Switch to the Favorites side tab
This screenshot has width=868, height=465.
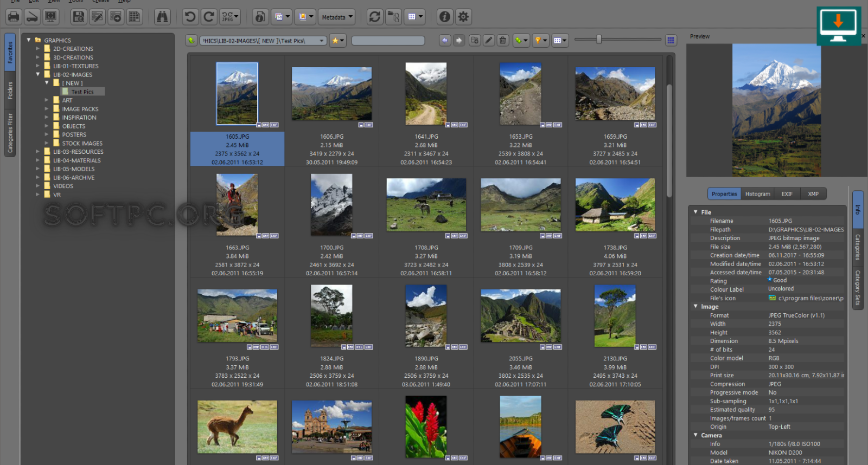tap(10, 53)
